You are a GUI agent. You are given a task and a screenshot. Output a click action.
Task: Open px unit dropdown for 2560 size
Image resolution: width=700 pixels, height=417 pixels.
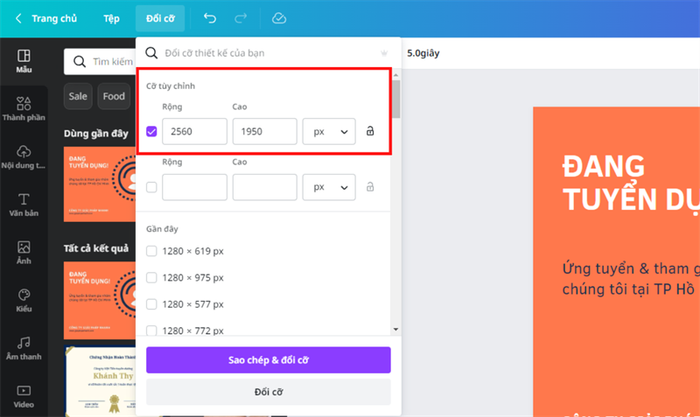tap(329, 131)
